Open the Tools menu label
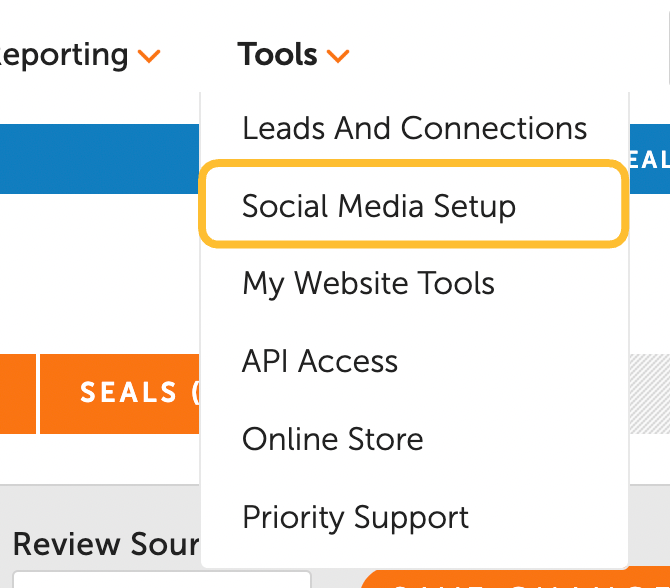670x588 pixels. click(278, 55)
